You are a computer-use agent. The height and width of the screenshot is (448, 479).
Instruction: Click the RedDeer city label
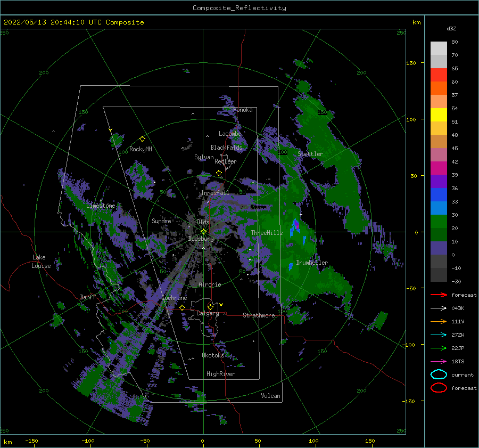[226, 161]
